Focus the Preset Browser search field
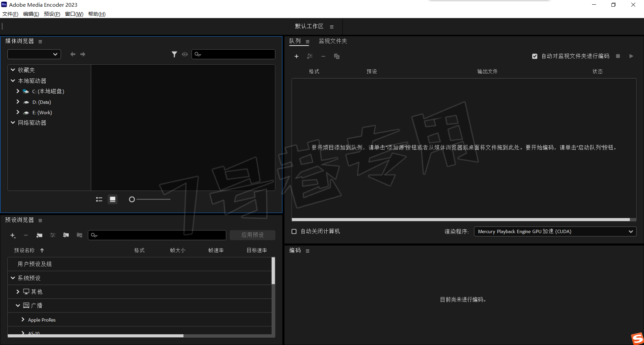Screen dimensions: 644x345 pos(157,235)
